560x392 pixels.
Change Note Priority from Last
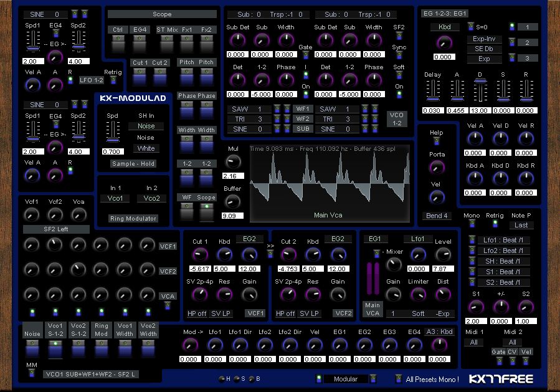[521, 224]
